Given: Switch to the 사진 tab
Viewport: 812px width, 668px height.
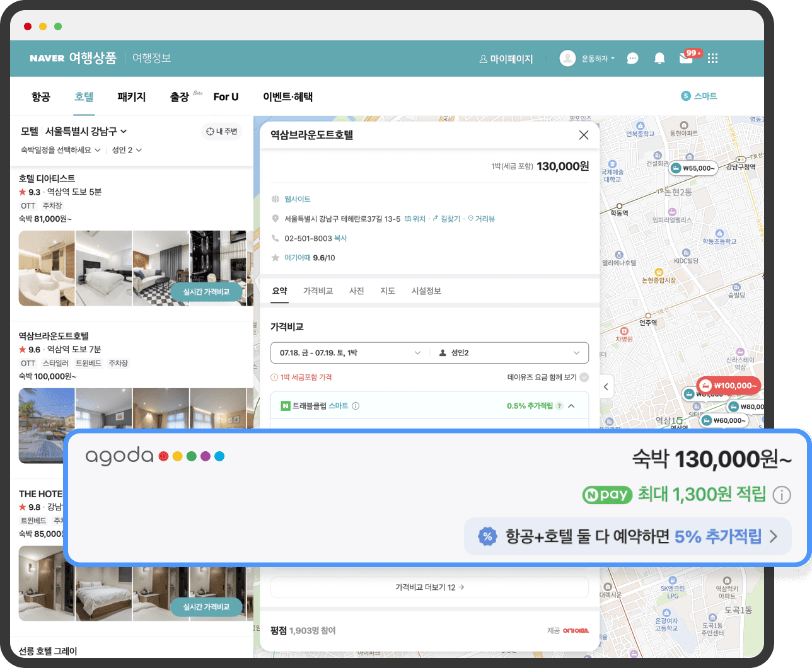Looking at the screenshot, I should coord(357,291).
